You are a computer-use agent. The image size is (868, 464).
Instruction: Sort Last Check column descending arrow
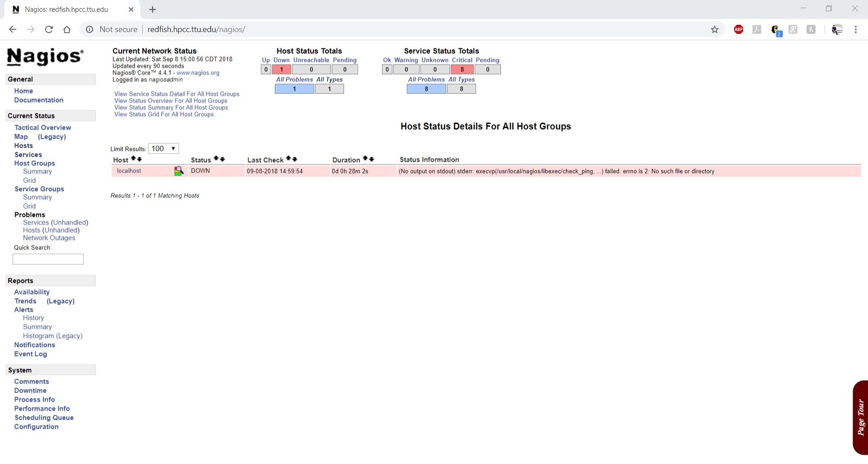294,159
